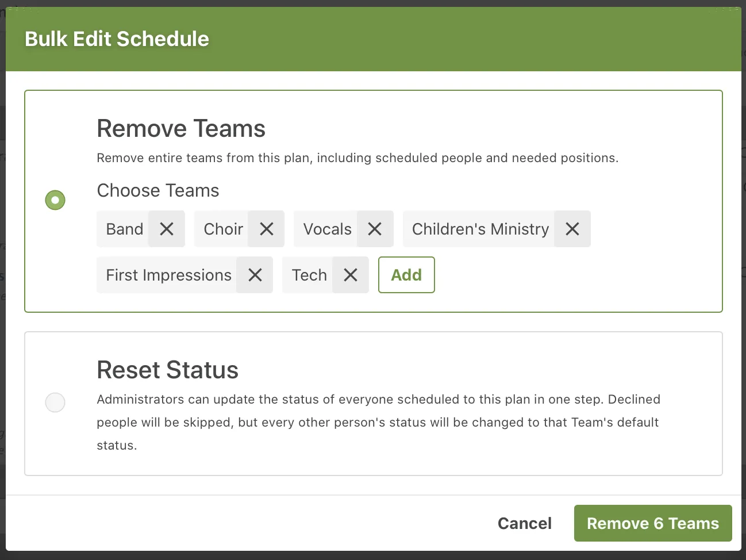746x560 pixels.
Task: Click the Remove 6 Teams confirmation button
Action: coord(652,523)
